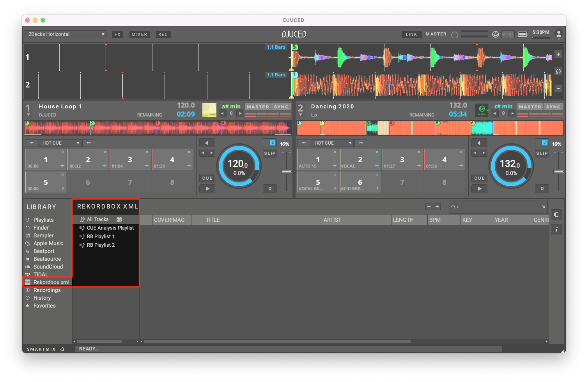Image resolution: width=588 pixels, height=382 pixels.
Task: Select RB Playlist 1 in Rekordbox XML
Action: pos(100,236)
